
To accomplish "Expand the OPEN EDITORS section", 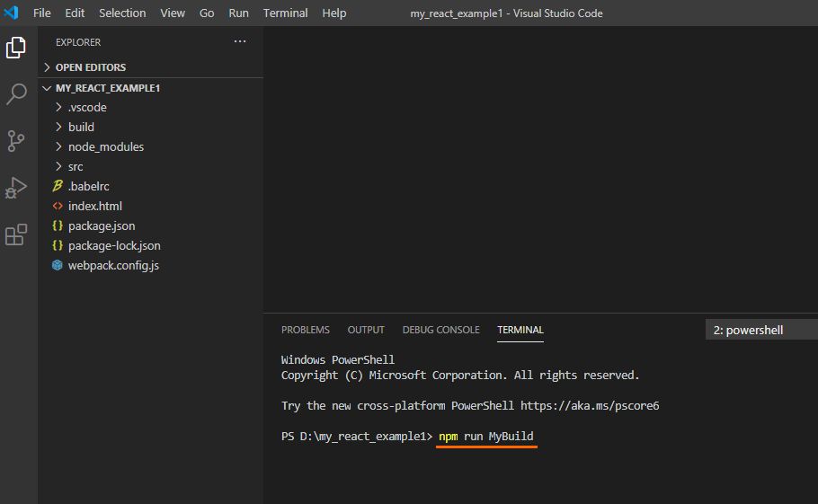I will pyautogui.click(x=90, y=67).
